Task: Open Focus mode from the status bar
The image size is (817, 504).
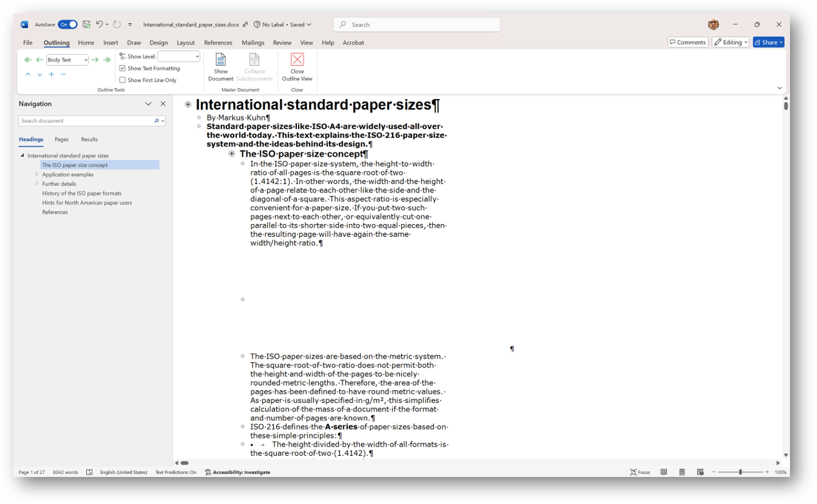Action: click(x=639, y=472)
